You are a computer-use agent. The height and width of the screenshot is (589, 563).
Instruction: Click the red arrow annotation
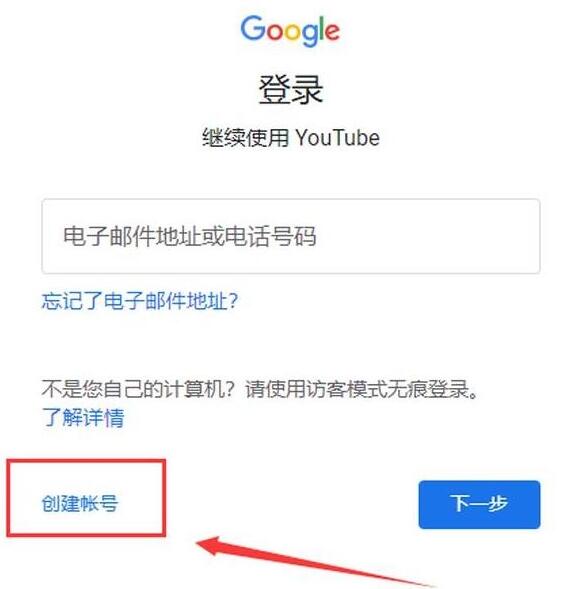pos(315,562)
